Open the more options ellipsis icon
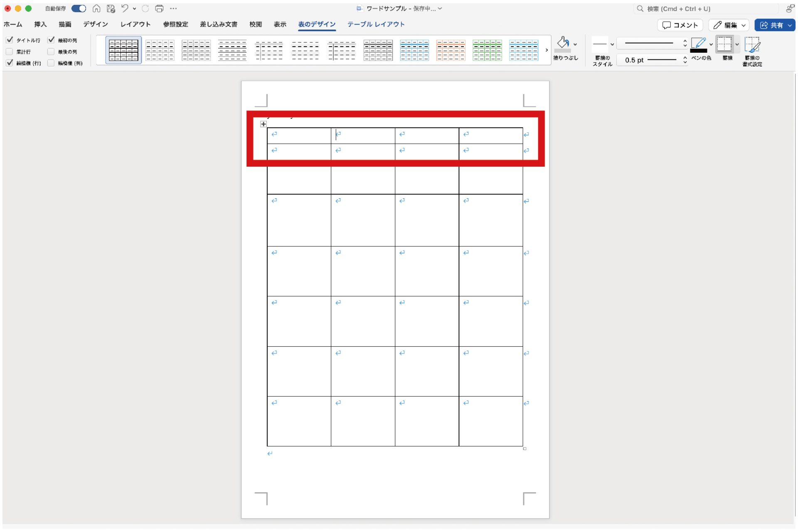Screen dimensions: 798x532 [174, 8]
